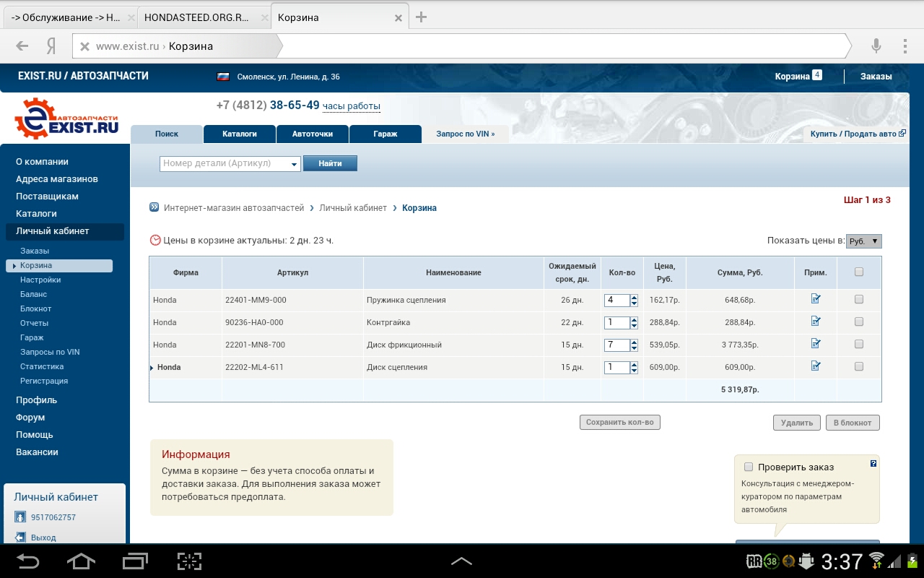
Task: Click the clock icon near price validity
Action: click(x=155, y=240)
